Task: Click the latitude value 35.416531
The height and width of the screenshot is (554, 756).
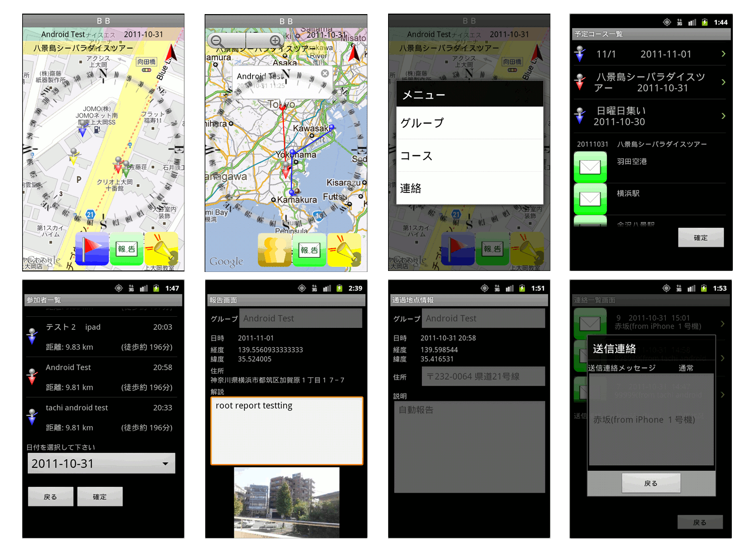Action: [437, 359]
